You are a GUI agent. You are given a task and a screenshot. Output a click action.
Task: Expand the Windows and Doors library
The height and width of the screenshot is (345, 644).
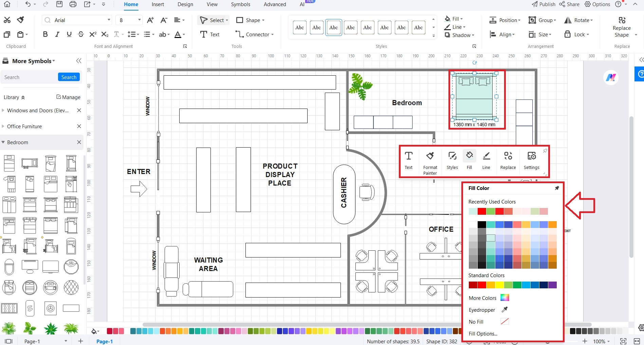tap(3, 110)
